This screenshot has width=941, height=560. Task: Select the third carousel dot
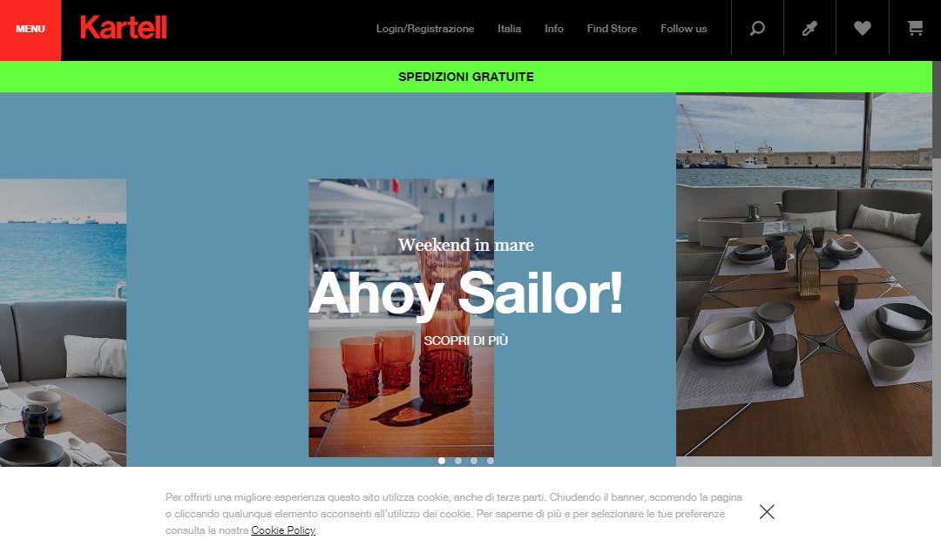pyautogui.click(x=474, y=461)
